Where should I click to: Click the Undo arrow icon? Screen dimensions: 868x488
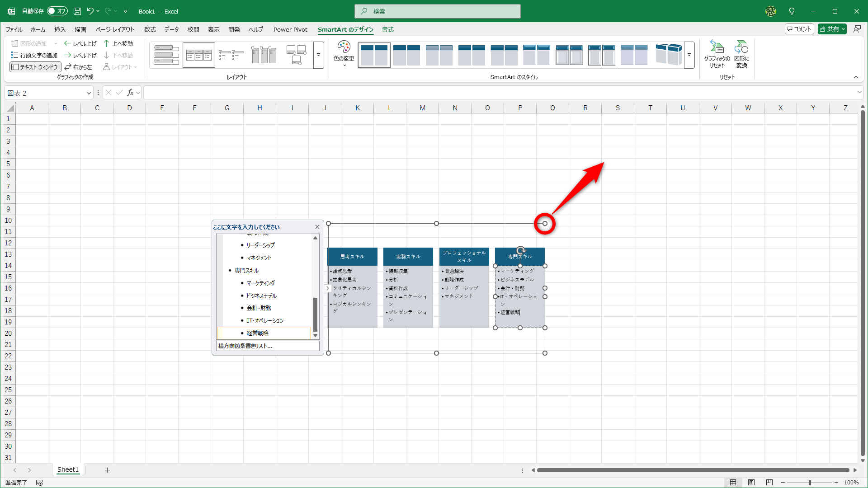point(90,11)
